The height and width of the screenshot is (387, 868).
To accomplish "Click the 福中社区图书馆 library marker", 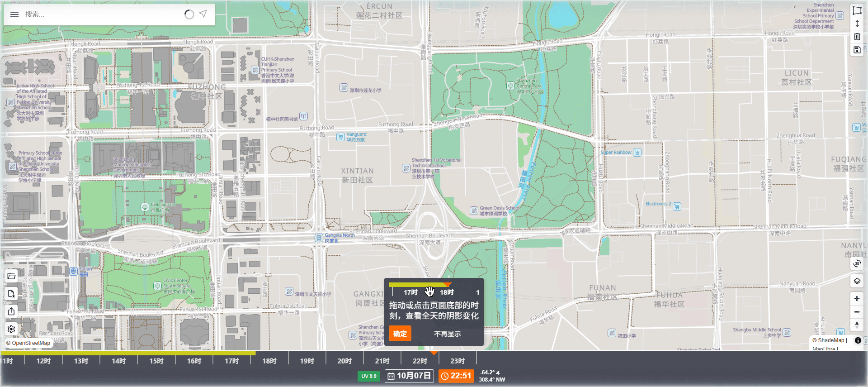I will point(304,116).
